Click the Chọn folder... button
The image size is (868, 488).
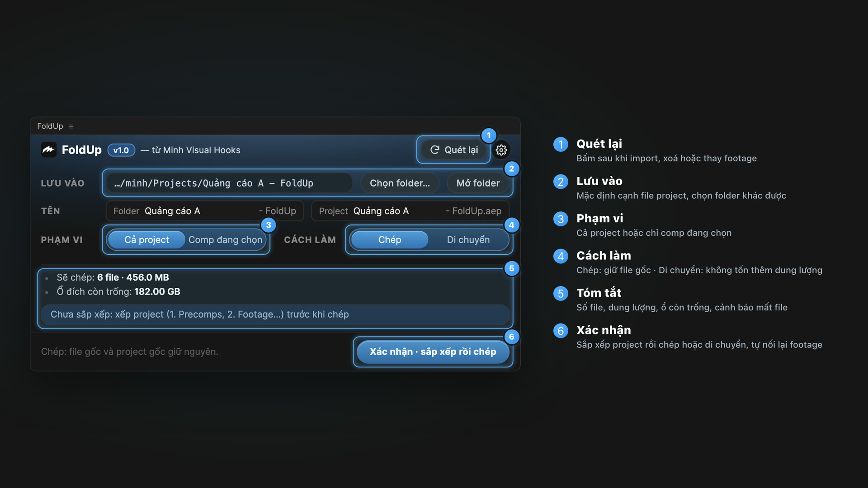[400, 183]
